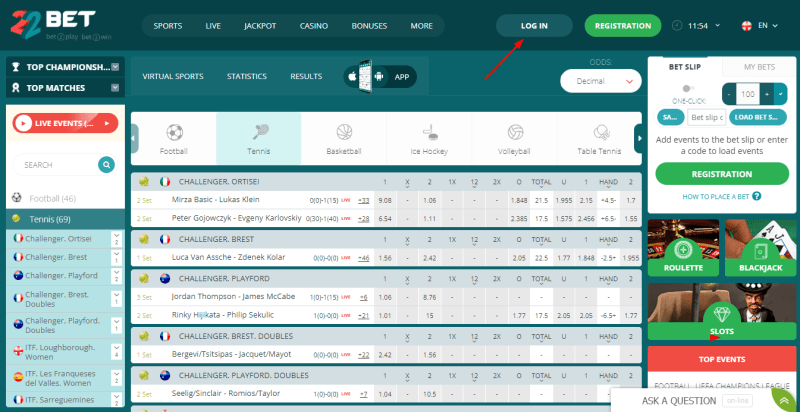Viewport: 800px width, 412px height.
Task: Open the MORE menu
Action: coord(421,25)
